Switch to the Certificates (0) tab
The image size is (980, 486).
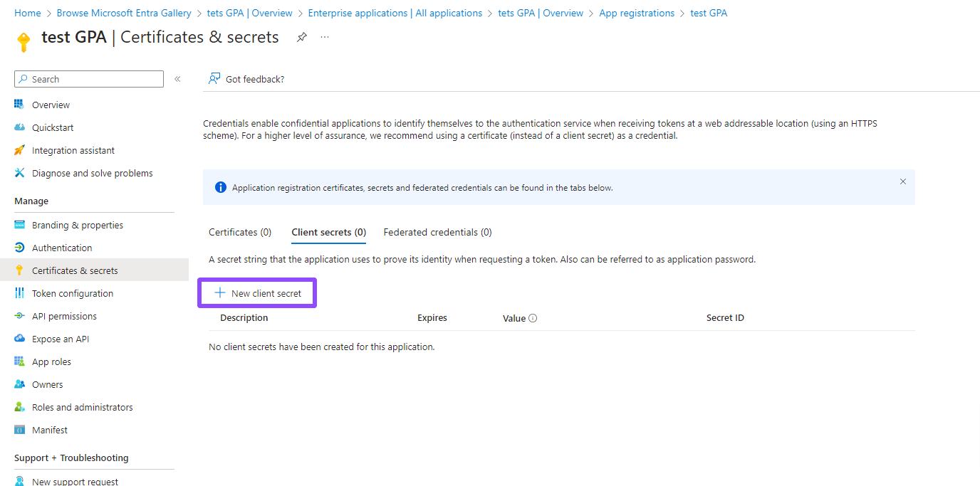tap(240, 232)
